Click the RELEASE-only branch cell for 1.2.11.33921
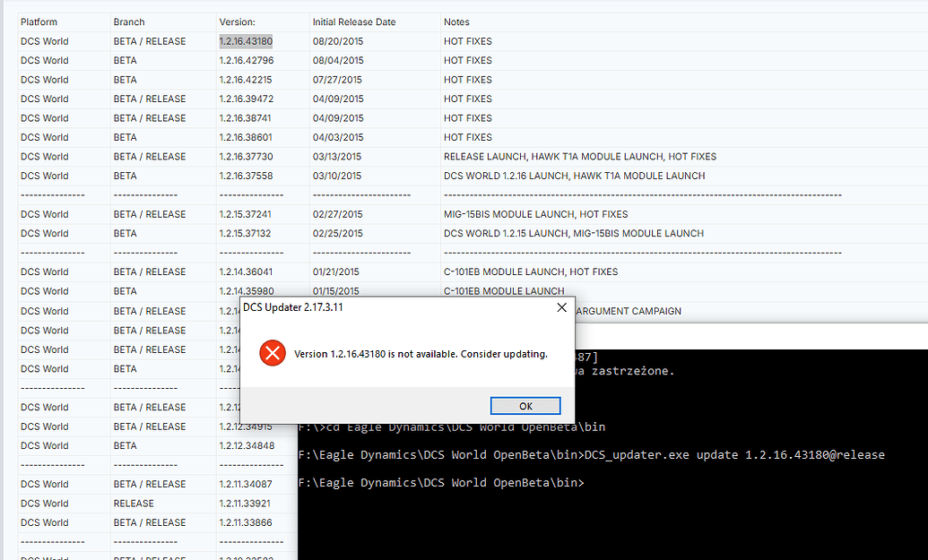The width and height of the screenshot is (928, 560). pos(134,504)
